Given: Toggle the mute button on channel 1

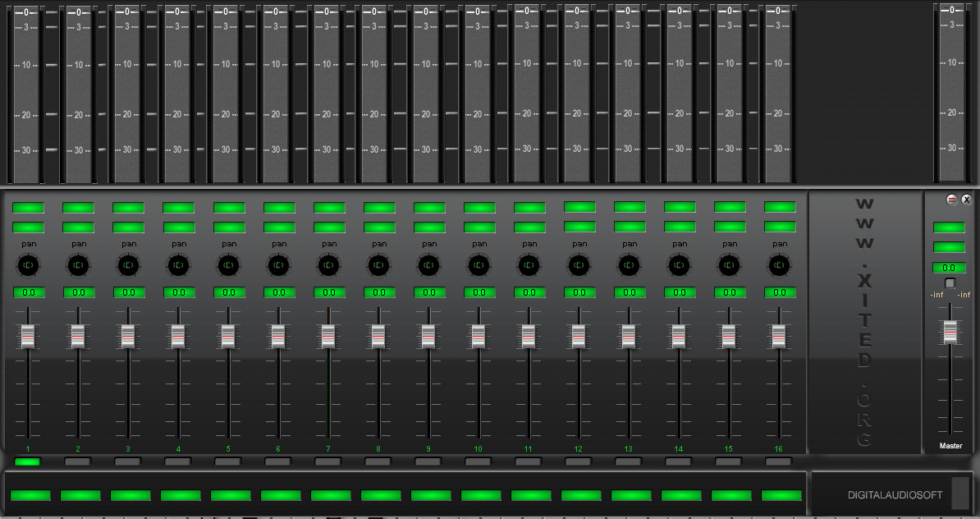Looking at the screenshot, I should 29,208.
